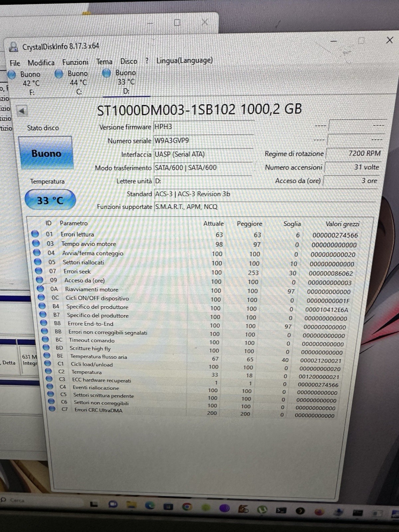Viewport: 399px width, 532px height.
Task: Open the Funzioni menu
Action: point(75,62)
